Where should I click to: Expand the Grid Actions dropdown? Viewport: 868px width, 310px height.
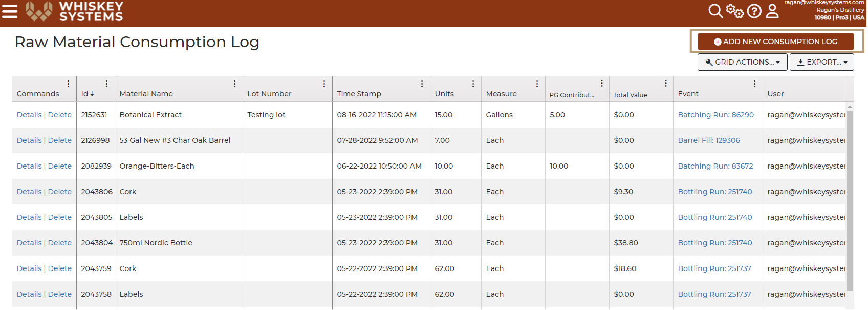tap(742, 62)
